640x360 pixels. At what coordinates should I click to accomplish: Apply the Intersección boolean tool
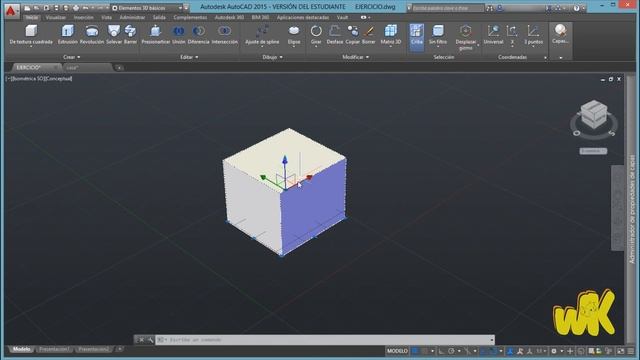tap(224, 35)
